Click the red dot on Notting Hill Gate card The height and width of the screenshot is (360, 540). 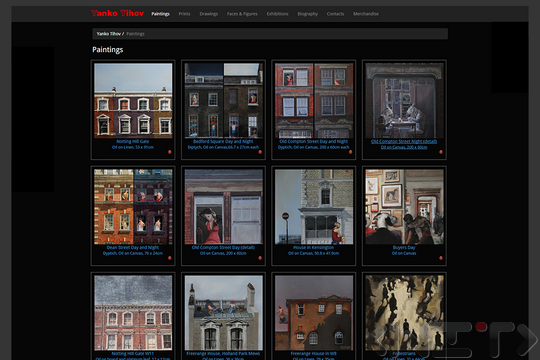[x=169, y=152]
